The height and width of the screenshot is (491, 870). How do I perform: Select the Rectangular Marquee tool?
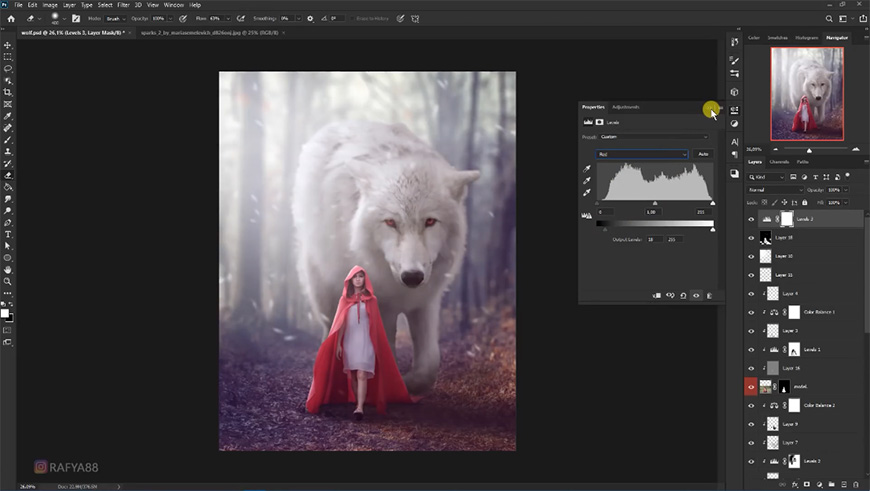[x=8, y=57]
